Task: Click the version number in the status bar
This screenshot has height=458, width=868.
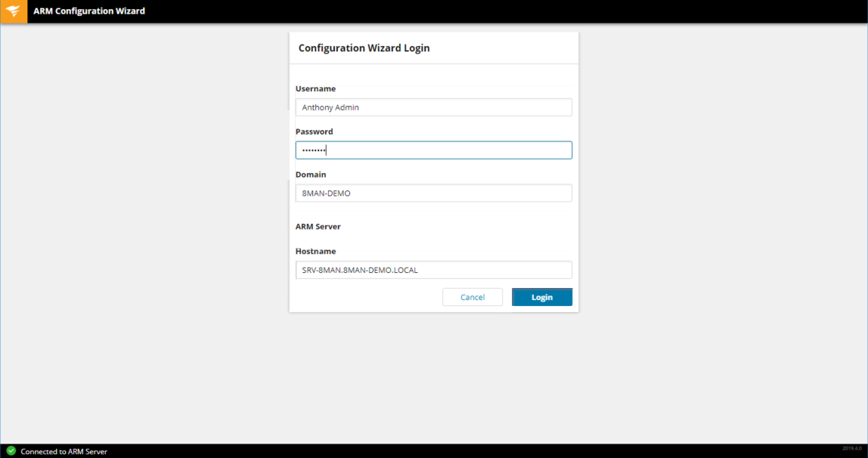Action: click(x=851, y=448)
